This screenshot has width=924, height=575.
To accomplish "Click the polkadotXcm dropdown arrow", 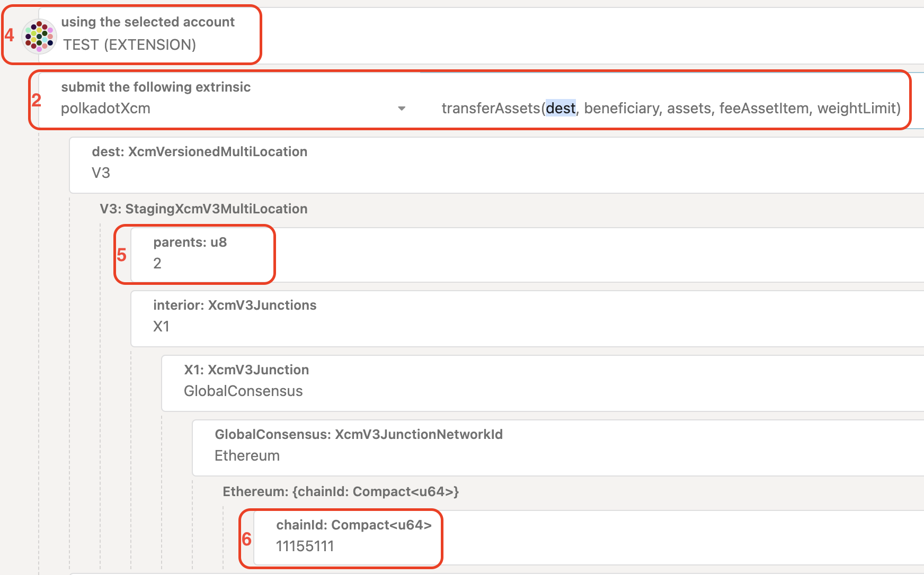I will point(402,109).
